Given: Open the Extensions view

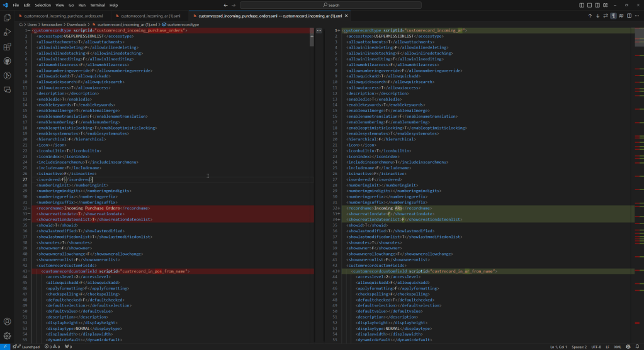Looking at the screenshot, I should [x=7, y=47].
